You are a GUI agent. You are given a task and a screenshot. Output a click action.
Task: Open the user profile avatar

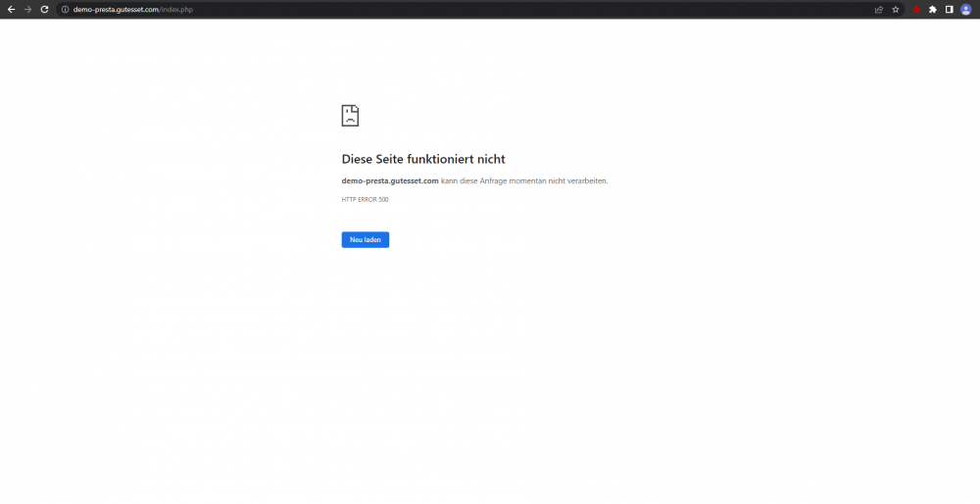pos(965,10)
